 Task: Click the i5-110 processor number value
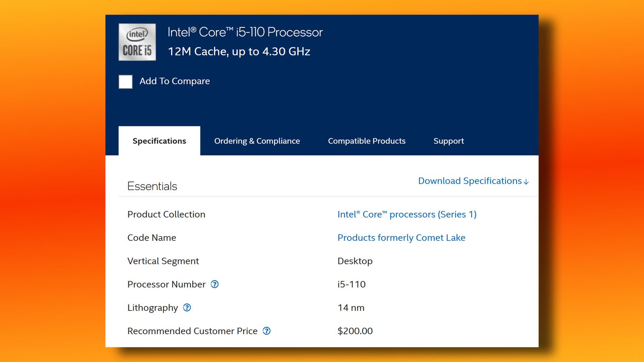(x=352, y=284)
